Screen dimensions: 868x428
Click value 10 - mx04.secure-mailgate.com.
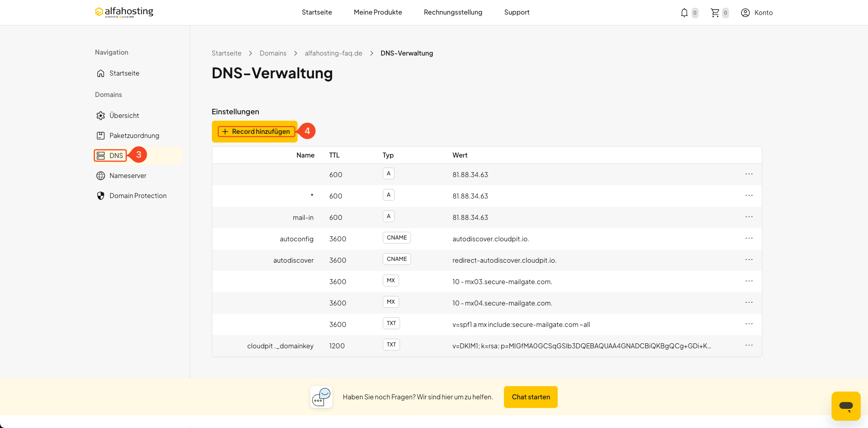(502, 303)
